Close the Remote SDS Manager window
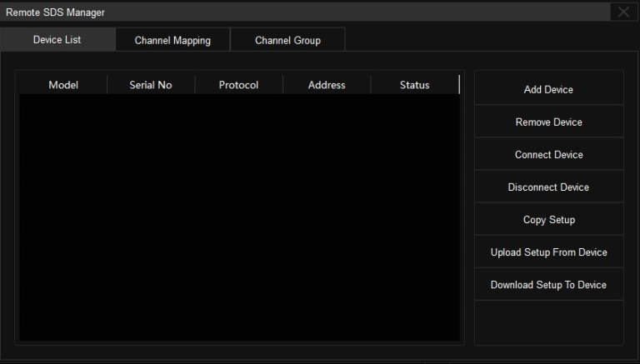This screenshot has width=640, height=364. (x=624, y=12)
